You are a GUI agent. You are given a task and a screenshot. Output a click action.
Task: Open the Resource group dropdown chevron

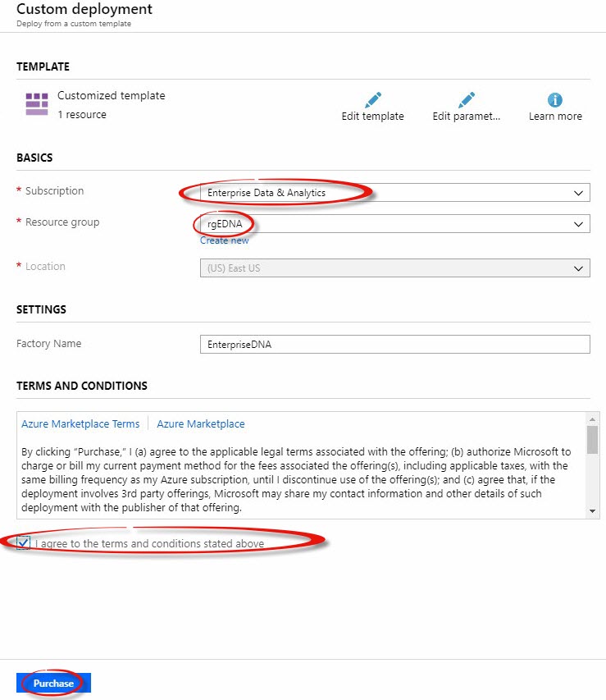coord(578,224)
